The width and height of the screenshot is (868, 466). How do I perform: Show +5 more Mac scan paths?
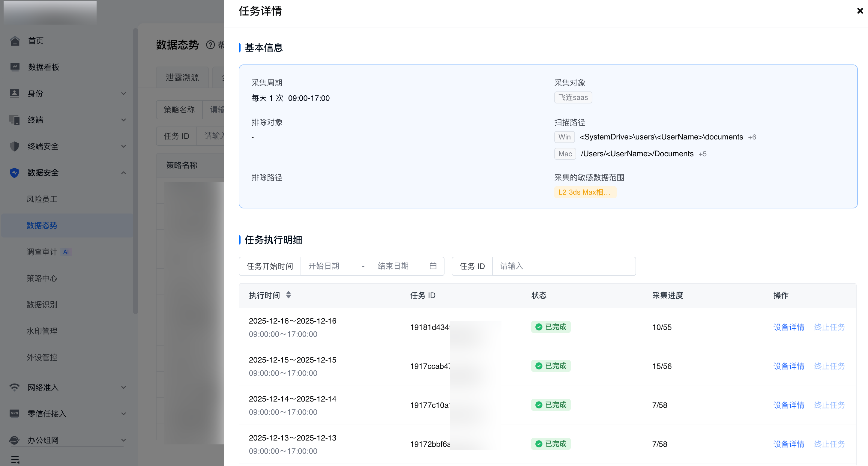[702, 154]
